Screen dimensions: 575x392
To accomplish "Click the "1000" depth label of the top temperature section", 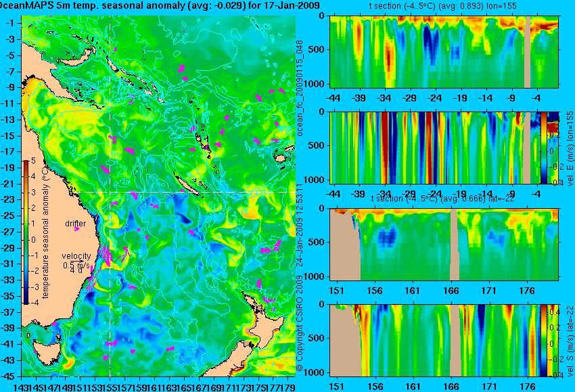I will 315,84.
